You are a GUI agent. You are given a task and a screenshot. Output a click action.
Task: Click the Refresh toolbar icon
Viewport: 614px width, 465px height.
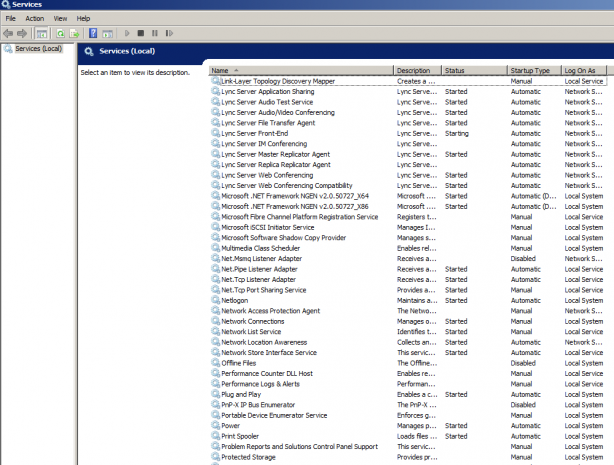point(61,34)
